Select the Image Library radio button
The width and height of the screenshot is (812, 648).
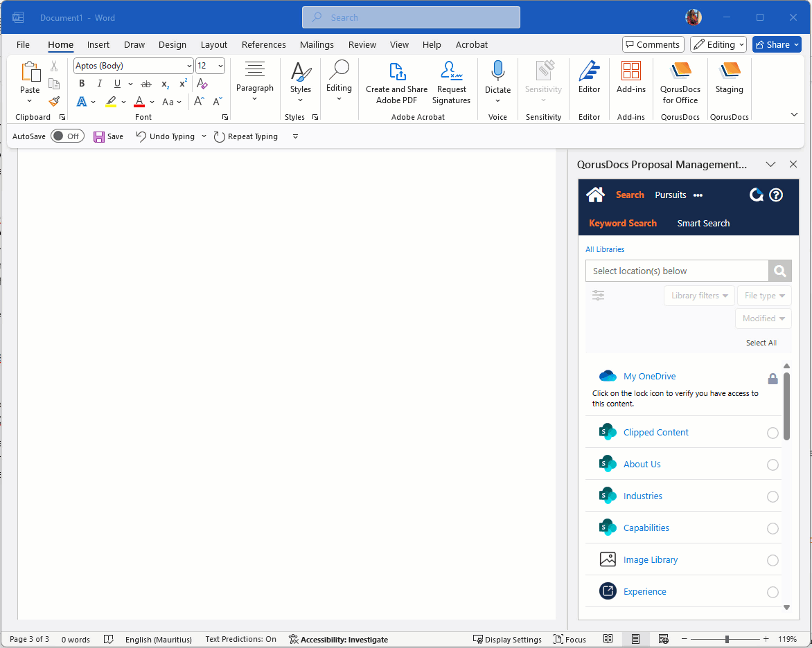[x=773, y=560]
